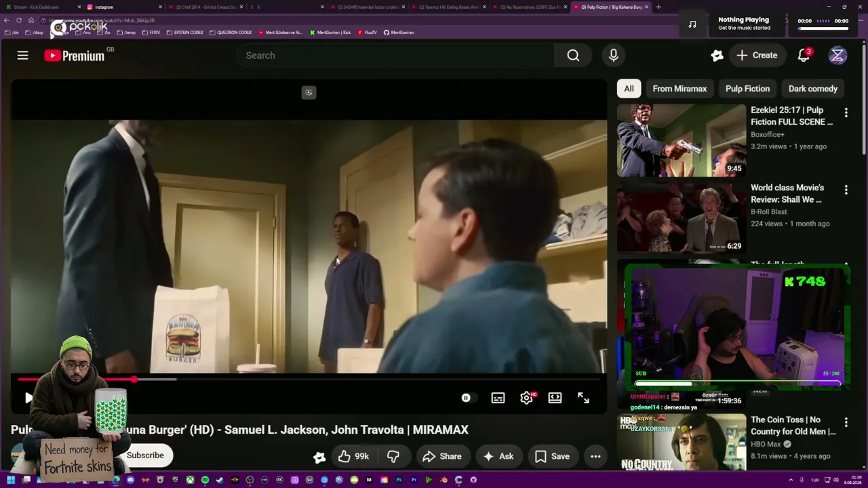Enter full screen mode

pos(583,398)
